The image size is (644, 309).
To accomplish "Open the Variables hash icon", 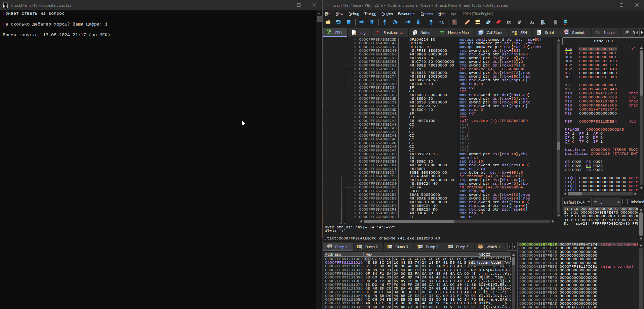I will tap(519, 22).
